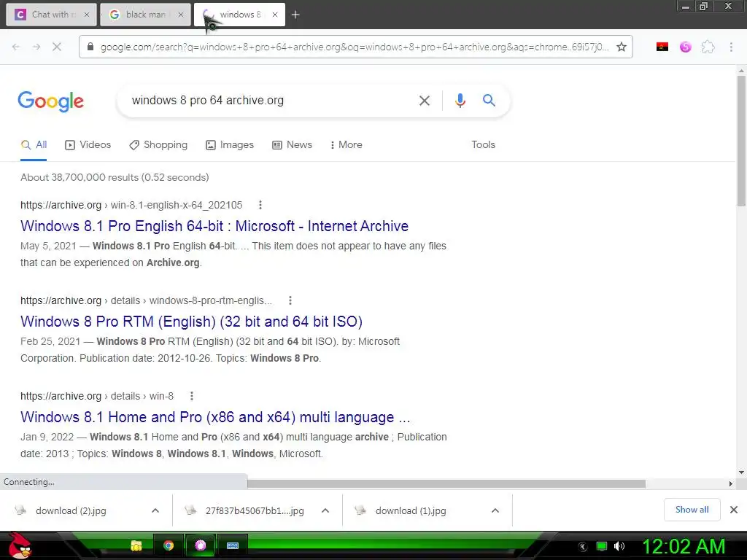Go back with the browser back arrow
This screenshot has width=747, height=560.
pyautogui.click(x=16, y=47)
